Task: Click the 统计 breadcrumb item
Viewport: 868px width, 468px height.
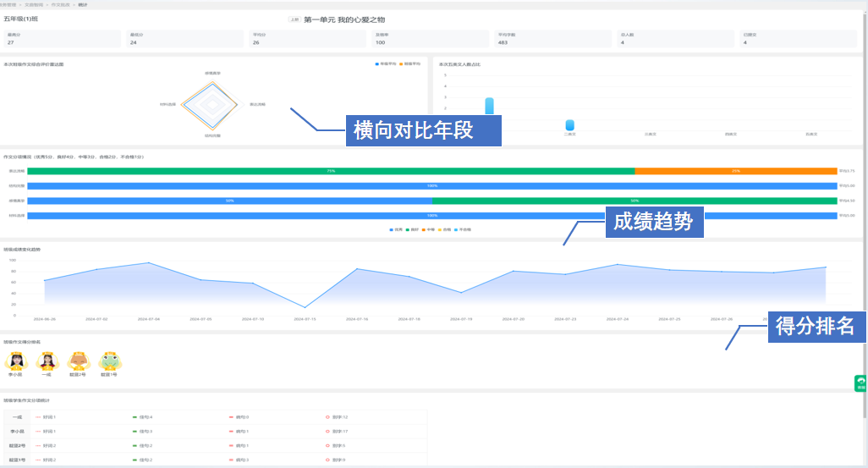Action: 82,4
